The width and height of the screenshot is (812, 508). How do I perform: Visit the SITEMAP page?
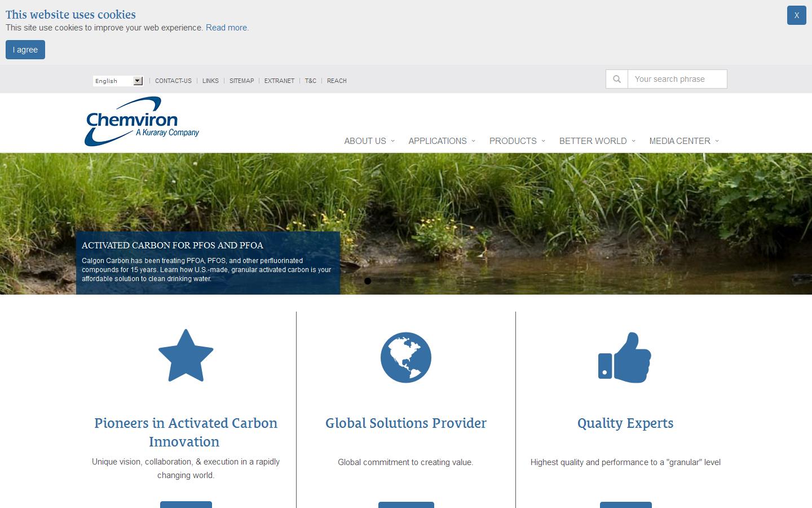(x=241, y=81)
